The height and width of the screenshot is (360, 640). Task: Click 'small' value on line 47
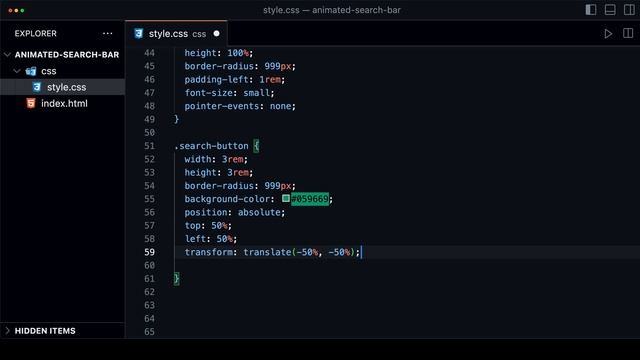point(256,93)
